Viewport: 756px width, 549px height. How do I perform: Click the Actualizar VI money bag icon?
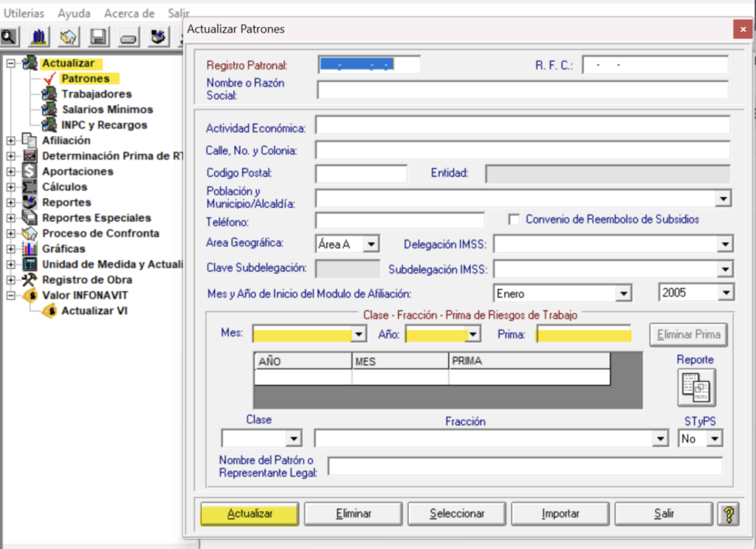pos(49,310)
